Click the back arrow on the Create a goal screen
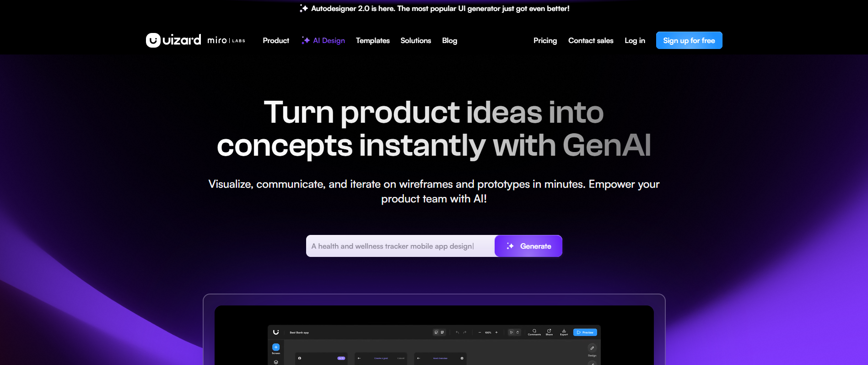This screenshot has width=868, height=365. click(x=359, y=358)
